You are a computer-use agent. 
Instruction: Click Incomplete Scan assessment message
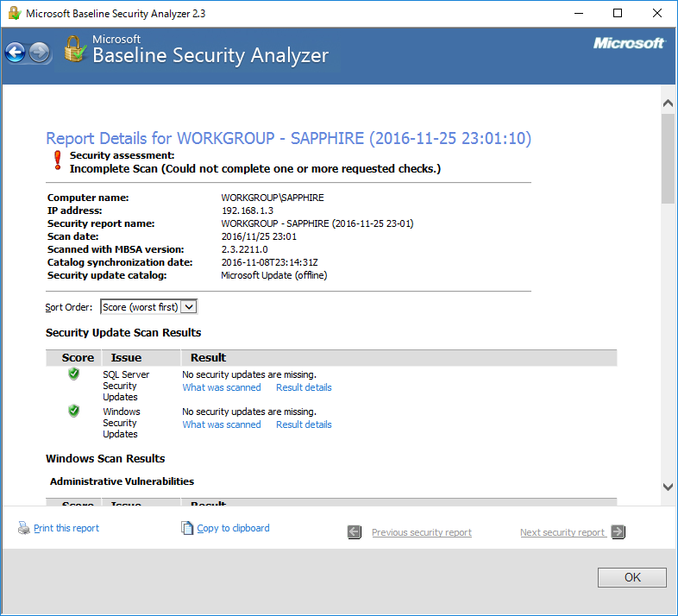click(x=255, y=169)
